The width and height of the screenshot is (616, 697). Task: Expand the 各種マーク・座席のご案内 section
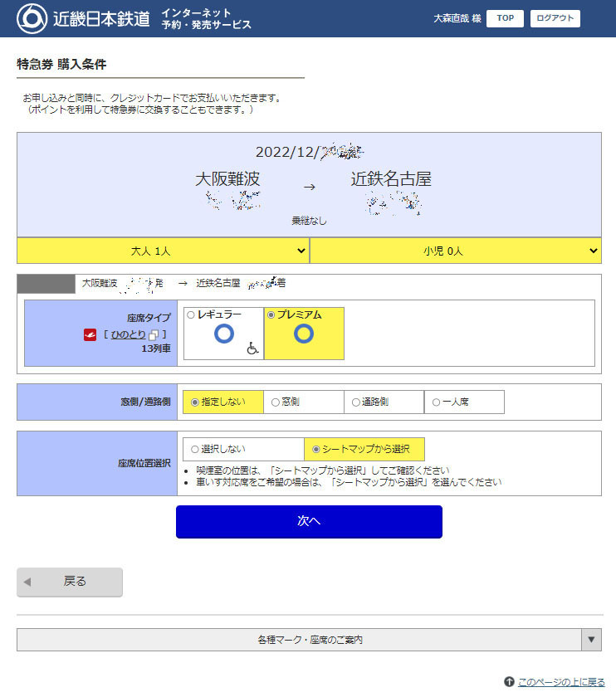[309, 640]
